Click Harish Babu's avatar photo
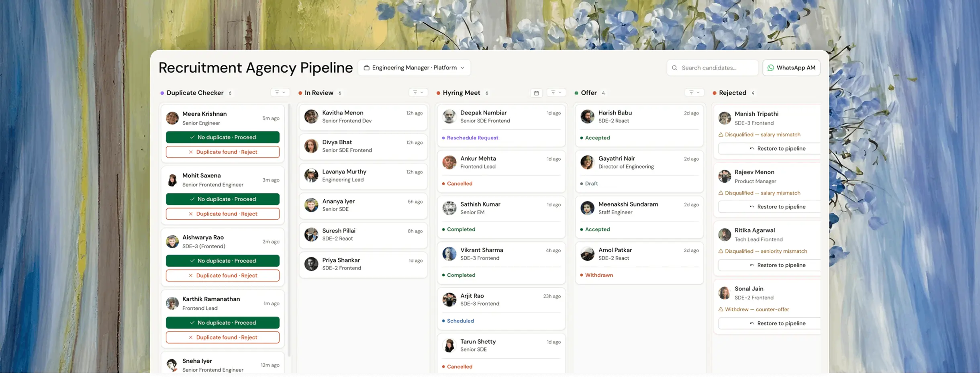 coord(587,116)
